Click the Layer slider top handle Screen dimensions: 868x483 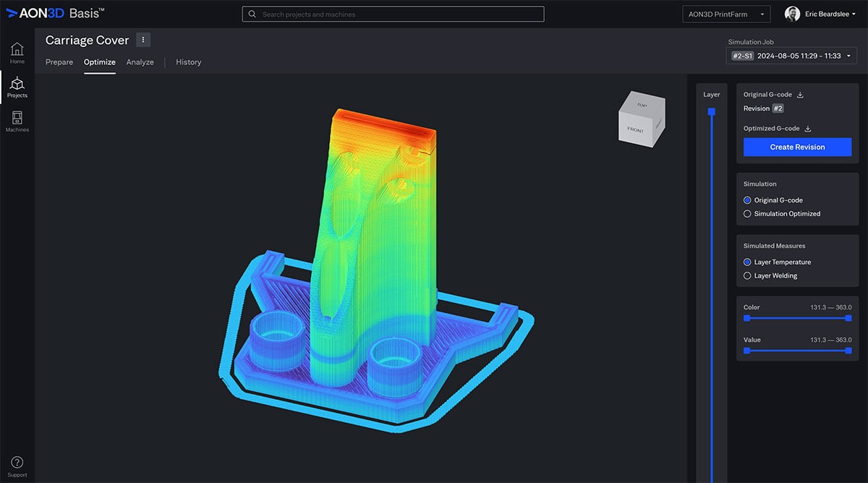pos(711,111)
